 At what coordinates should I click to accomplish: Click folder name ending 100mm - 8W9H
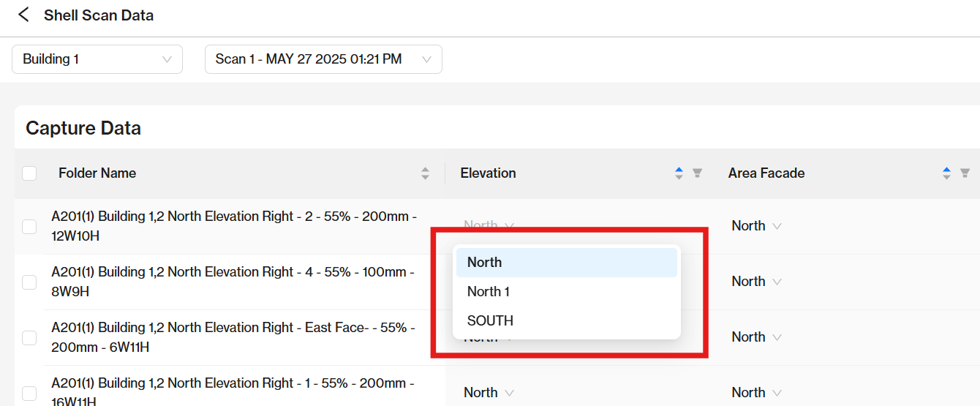233,282
